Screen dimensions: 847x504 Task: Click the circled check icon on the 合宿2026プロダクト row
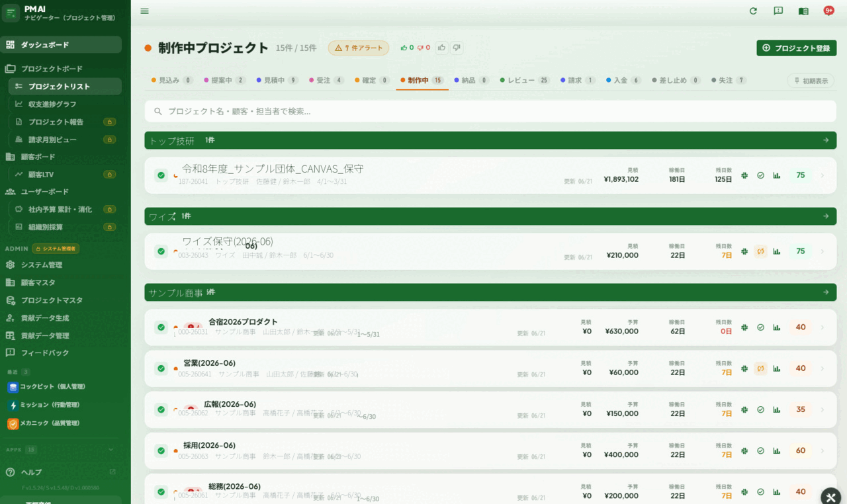coord(760,327)
